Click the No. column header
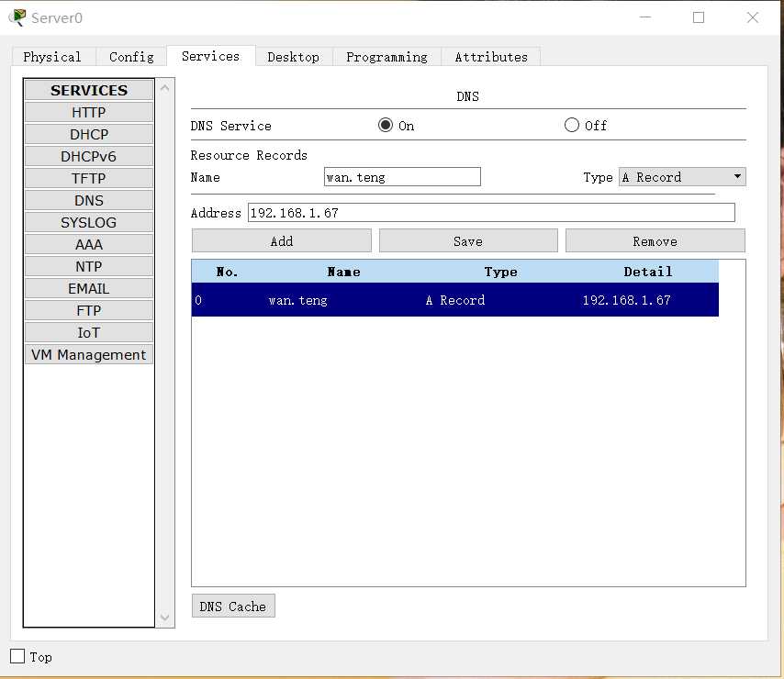The height and width of the screenshot is (679, 784). pos(228,272)
